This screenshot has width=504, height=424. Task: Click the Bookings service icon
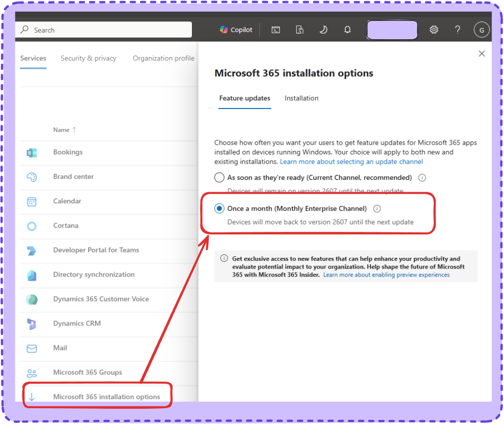click(32, 152)
